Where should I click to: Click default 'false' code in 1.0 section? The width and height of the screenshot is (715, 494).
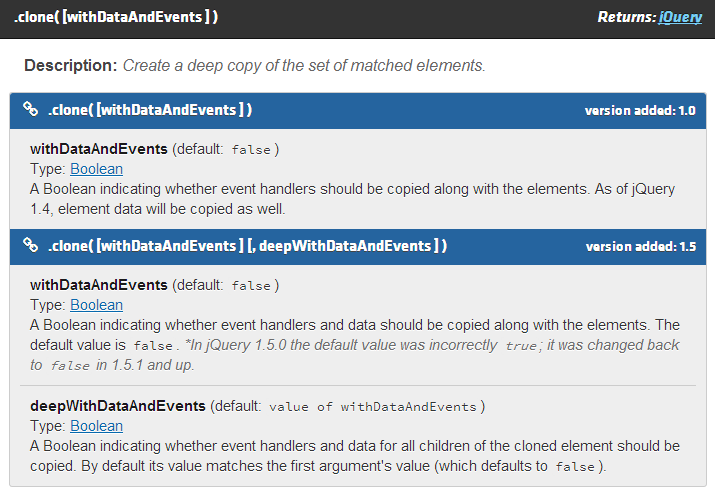coord(251,150)
